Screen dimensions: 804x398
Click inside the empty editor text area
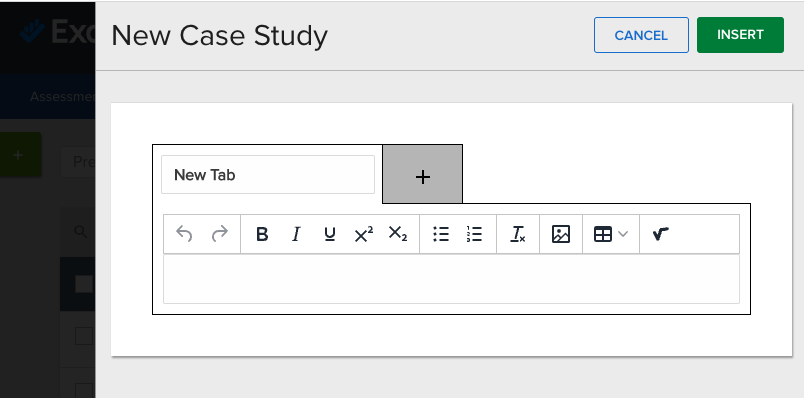(x=451, y=278)
